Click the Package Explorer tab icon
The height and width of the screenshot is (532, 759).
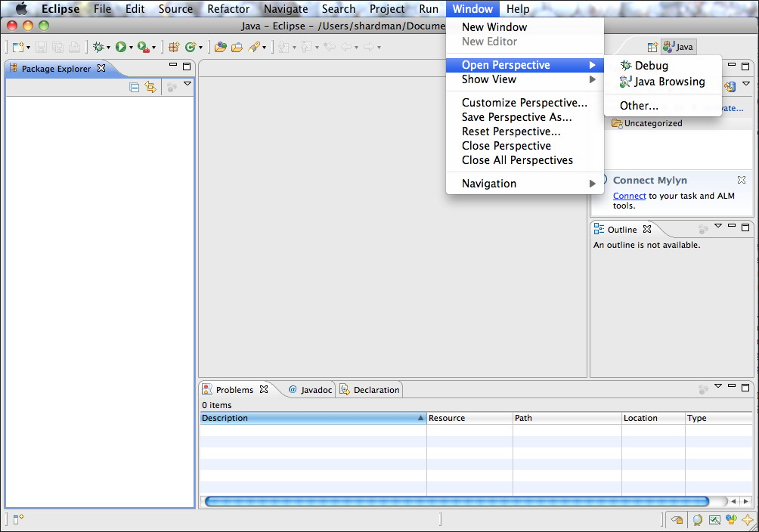point(14,68)
